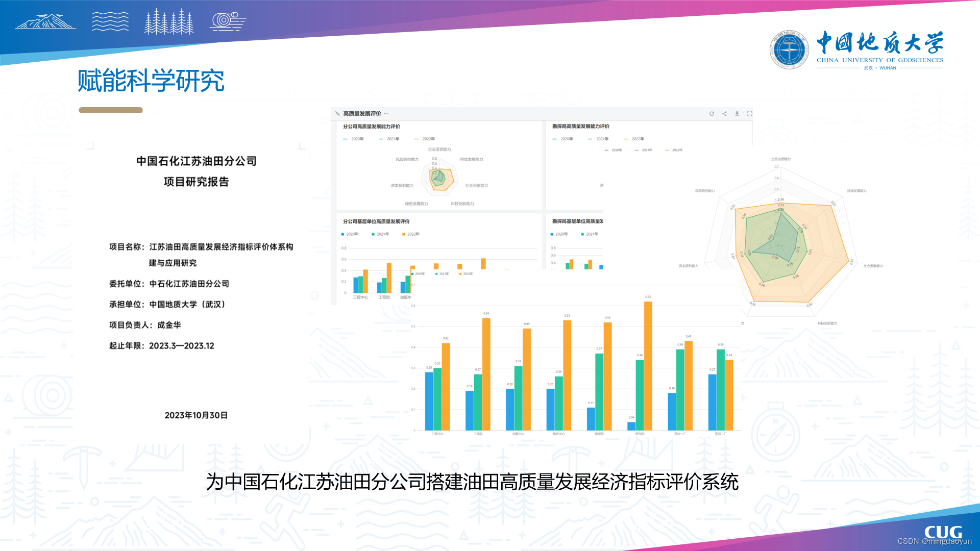Screen dimensions: 980x551
Task: Toggle 2020年 legend in 分公司基层单位高质量发展评价 chart
Action: (350, 234)
